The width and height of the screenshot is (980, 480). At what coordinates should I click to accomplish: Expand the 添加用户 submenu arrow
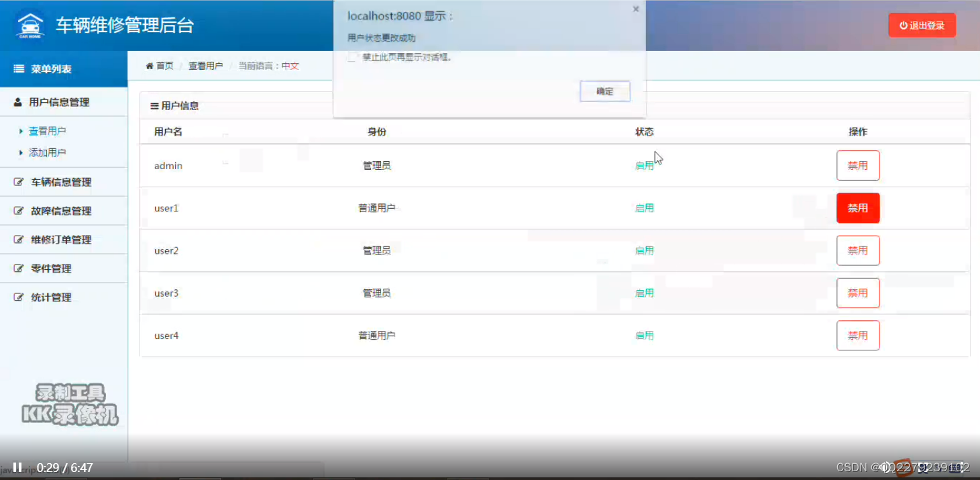21,152
